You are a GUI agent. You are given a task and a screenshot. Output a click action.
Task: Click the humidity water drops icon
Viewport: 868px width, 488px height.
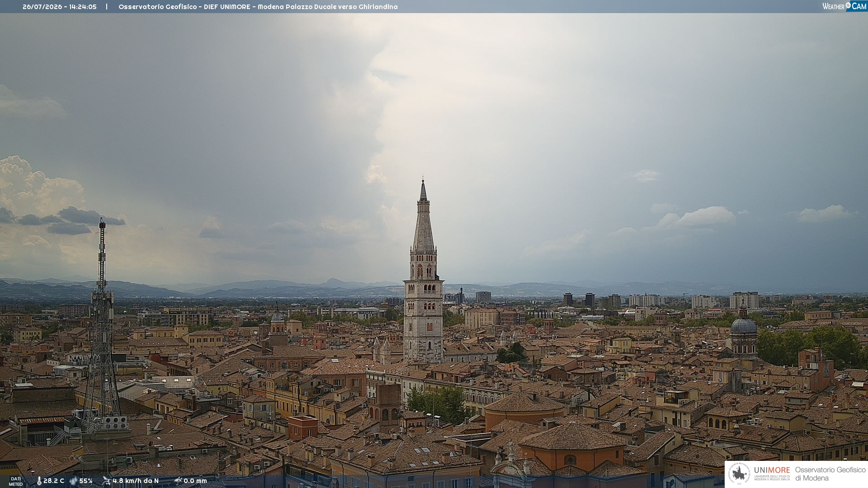(x=73, y=481)
